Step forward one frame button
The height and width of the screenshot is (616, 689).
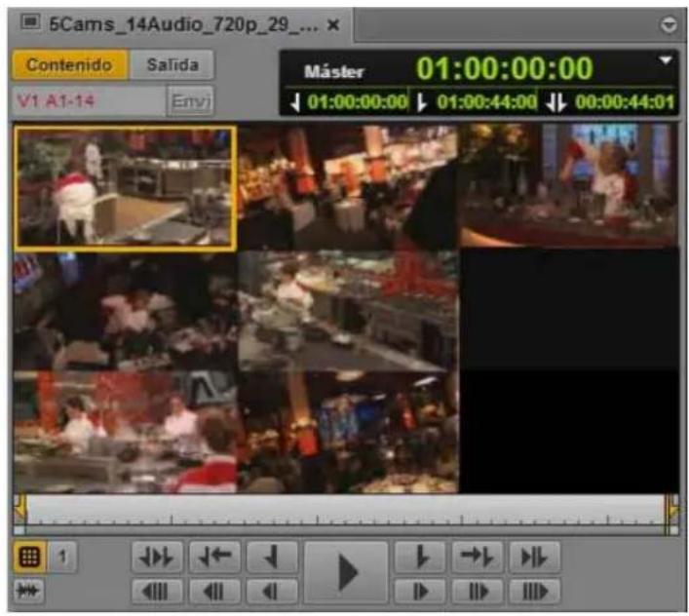click(420, 591)
